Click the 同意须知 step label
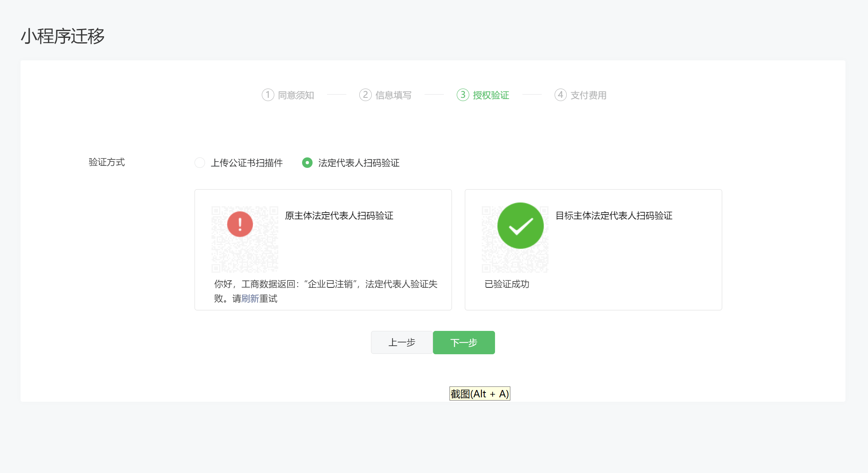This screenshot has width=868, height=473. (296, 95)
